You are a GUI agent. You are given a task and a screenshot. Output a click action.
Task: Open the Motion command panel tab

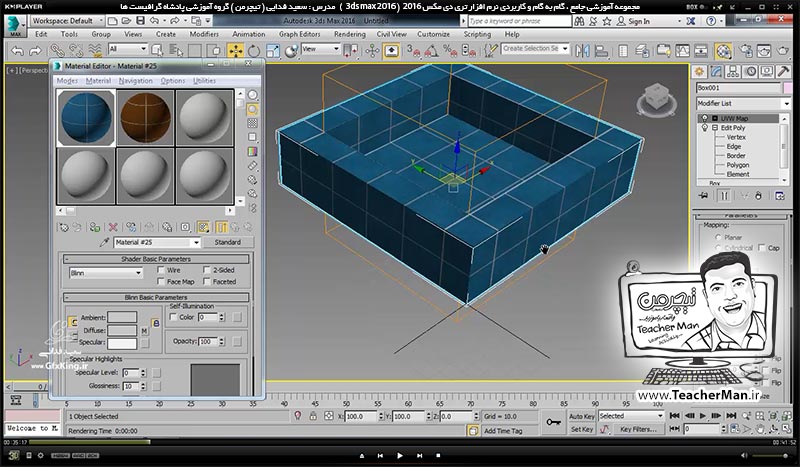coord(751,71)
